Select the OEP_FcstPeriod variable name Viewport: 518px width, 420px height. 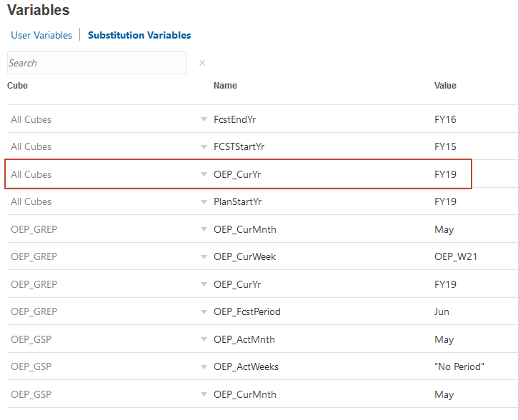(246, 311)
